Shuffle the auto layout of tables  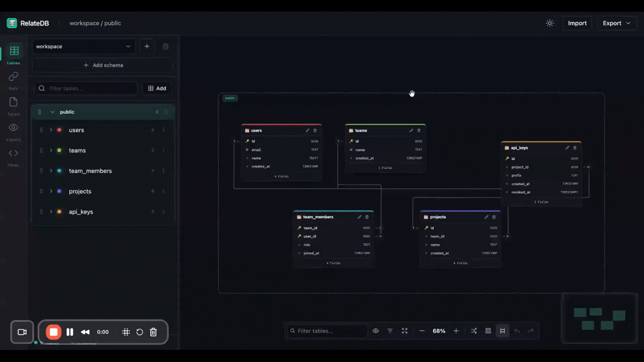[x=474, y=331]
